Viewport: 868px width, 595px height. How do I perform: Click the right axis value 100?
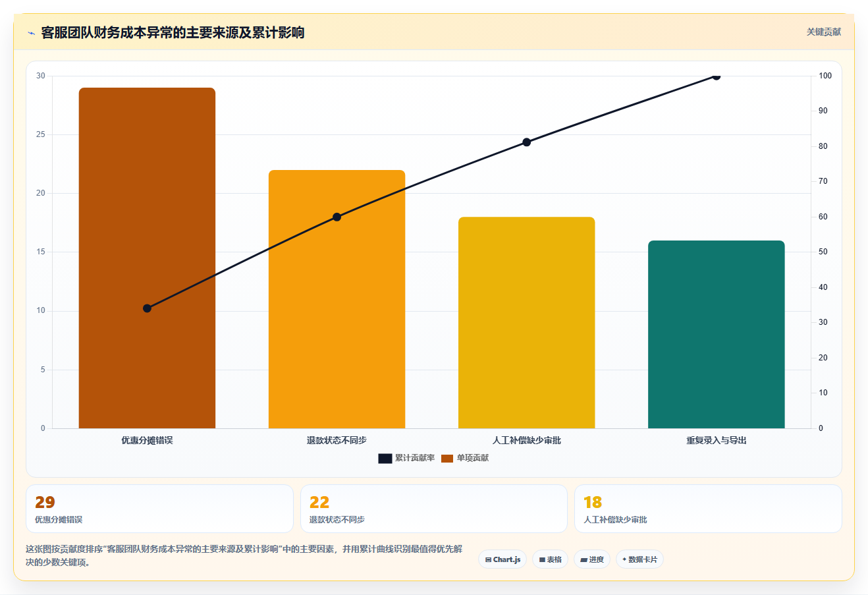[x=825, y=76]
